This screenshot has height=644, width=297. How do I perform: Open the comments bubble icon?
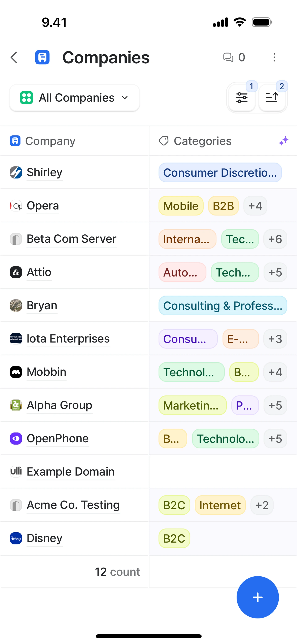point(228,58)
